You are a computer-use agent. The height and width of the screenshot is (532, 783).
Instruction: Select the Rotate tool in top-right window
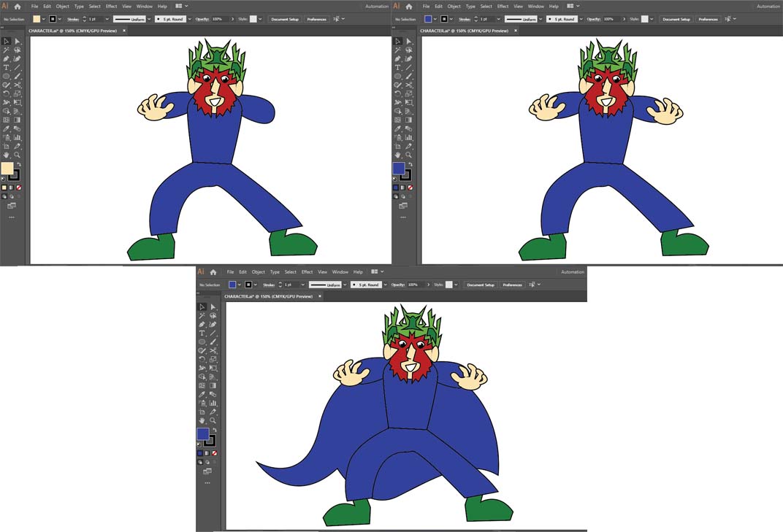397,94
